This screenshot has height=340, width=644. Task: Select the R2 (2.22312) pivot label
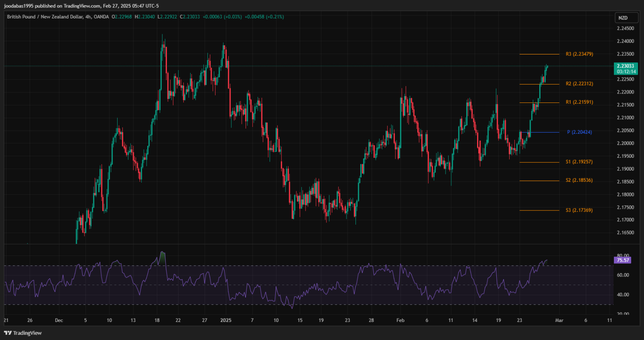tap(579, 84)
